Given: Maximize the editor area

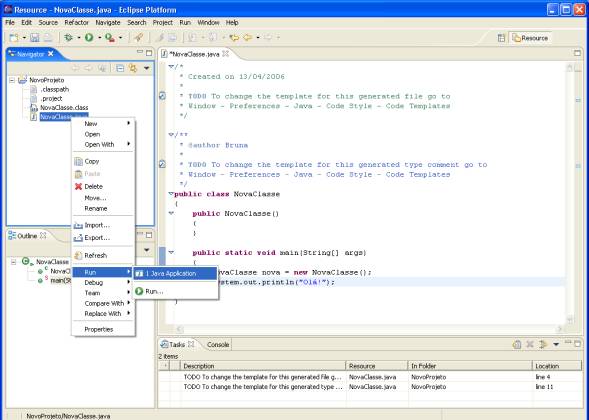Looking at the screenshot, I should click(x=578, y=53).
